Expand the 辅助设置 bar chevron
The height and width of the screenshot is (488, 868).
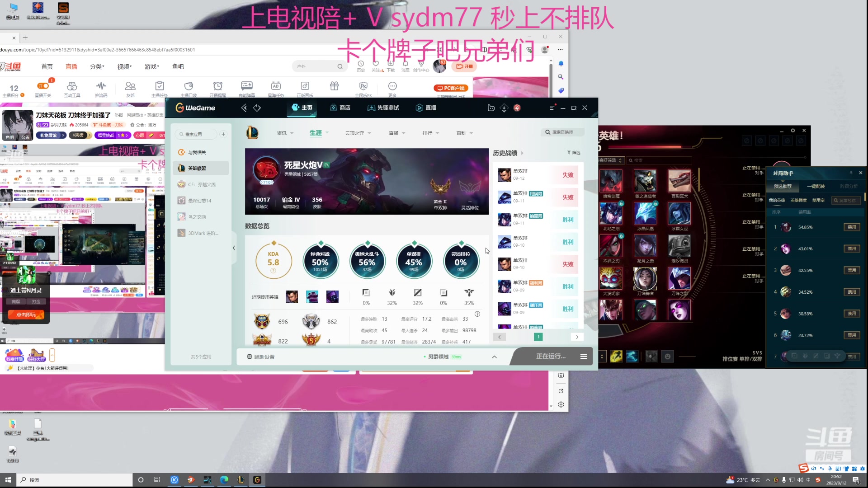click(494, 357)
